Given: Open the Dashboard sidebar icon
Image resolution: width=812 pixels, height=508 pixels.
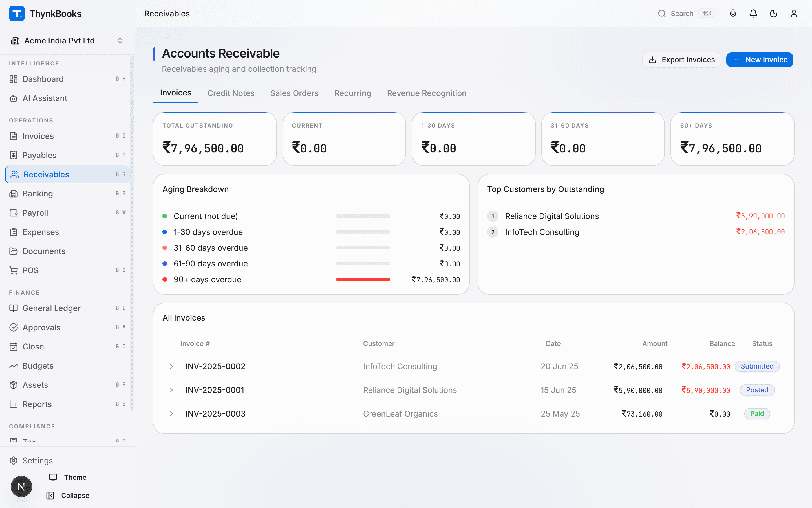Looking at the screenshot, I should [x=14, y=79].
